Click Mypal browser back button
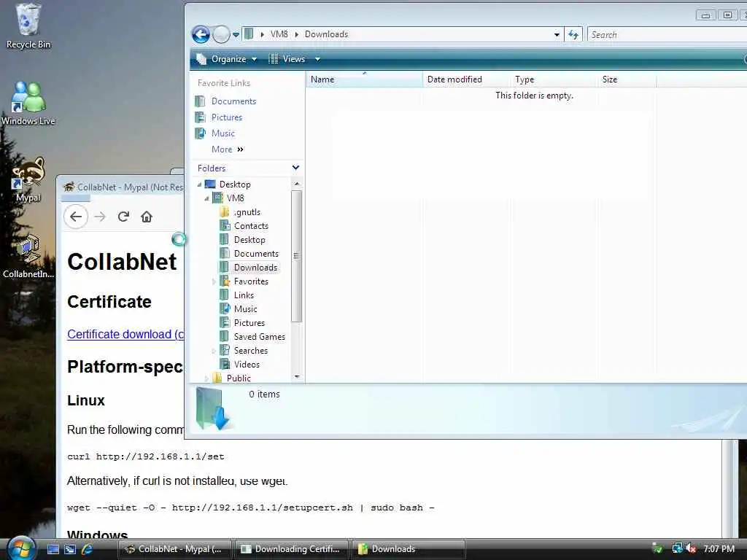 pos(76,217)
